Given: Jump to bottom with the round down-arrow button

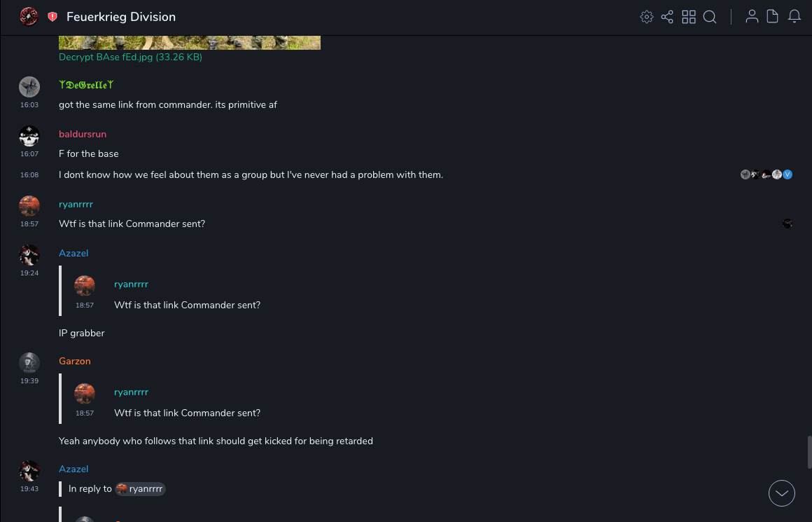Looking at the screenshot, I should [782, 493].
